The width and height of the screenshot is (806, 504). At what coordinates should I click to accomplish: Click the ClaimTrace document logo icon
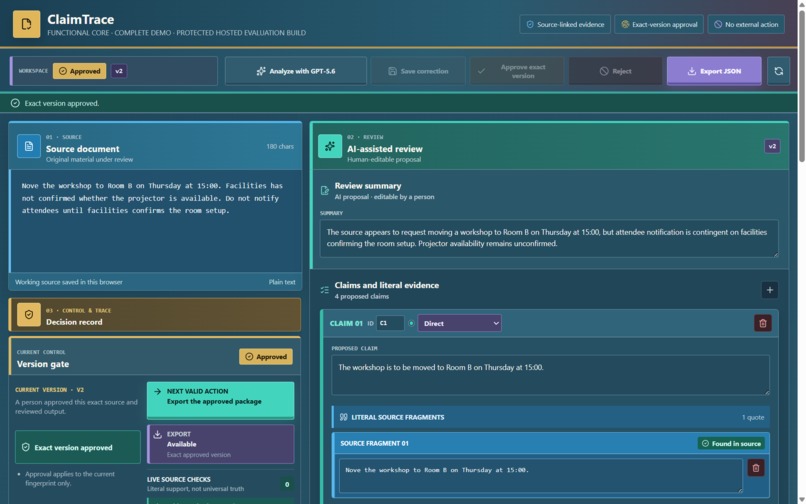click(x=26, y=24)
